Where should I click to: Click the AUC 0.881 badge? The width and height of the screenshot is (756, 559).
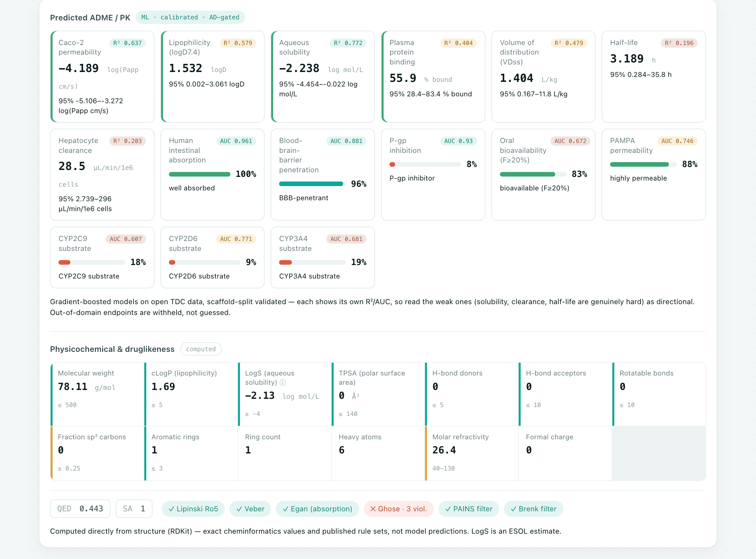(x=346, y=141)
